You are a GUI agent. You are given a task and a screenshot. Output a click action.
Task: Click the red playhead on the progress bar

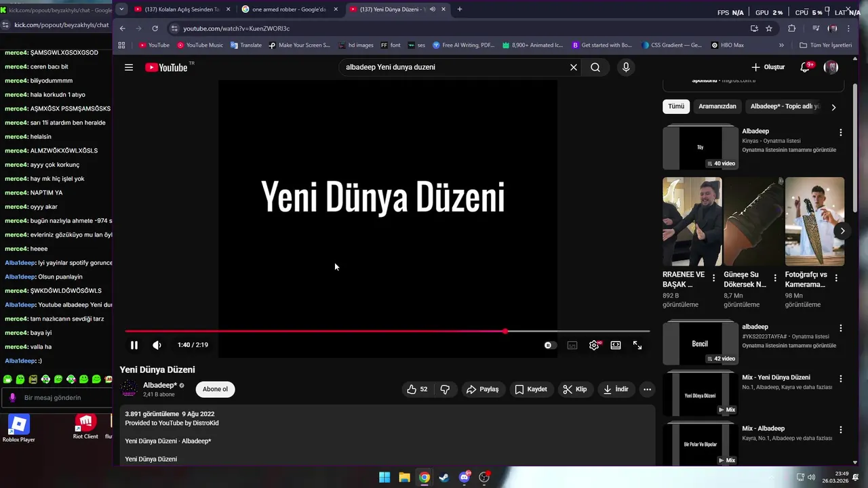(x=505, y=331)
